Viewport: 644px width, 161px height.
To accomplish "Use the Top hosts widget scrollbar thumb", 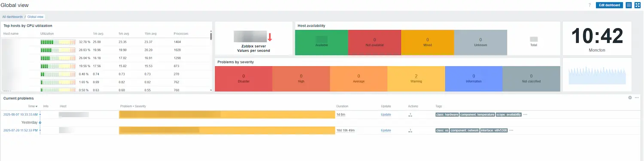I will coord(211,36).
